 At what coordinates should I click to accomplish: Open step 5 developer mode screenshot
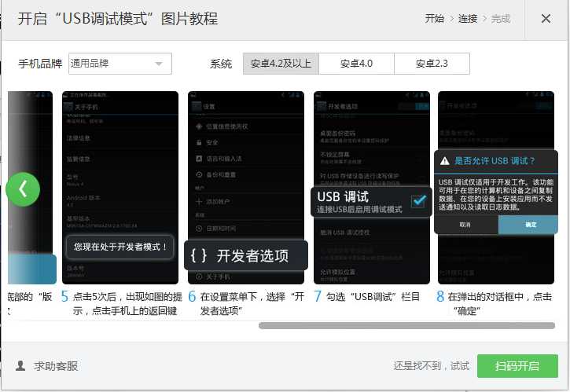pyautogui.click(x=120, y=188)
